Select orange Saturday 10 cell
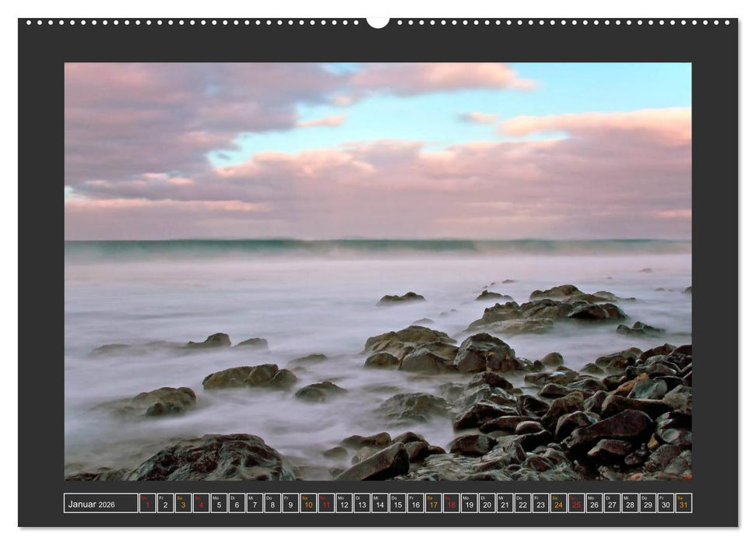The width and height of the screenshot is (756, 545). pos(309,504)
